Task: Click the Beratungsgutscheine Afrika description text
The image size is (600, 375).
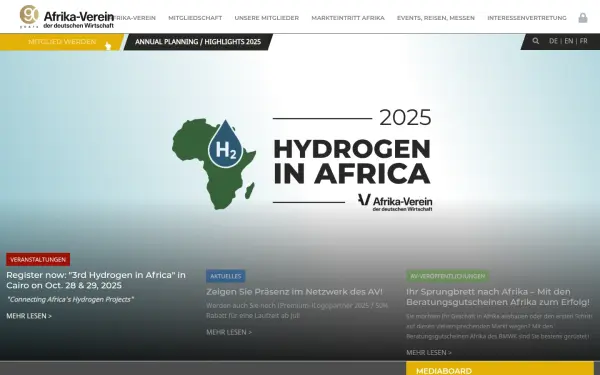Action: click(499, 326)
